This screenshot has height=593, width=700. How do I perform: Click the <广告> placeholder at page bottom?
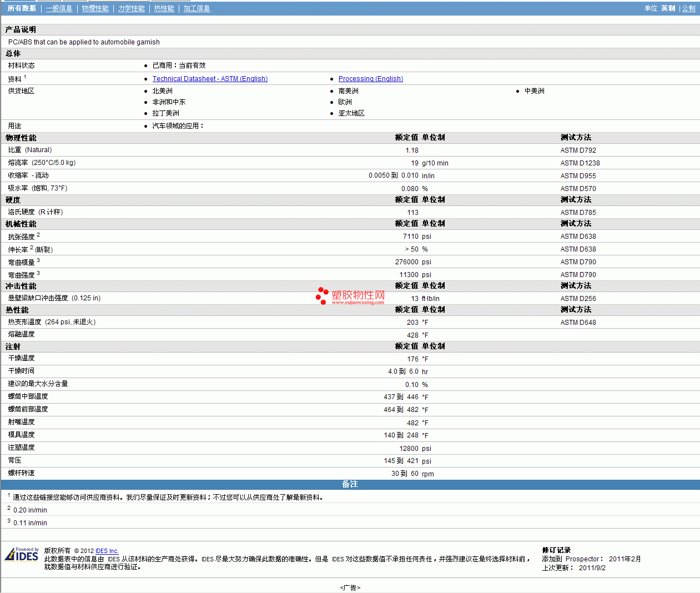click(350, 587)
